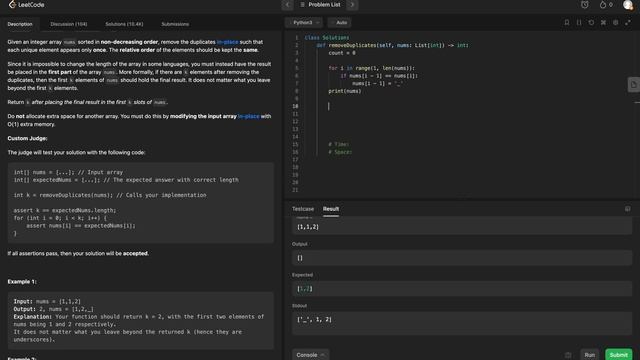Click the 'Custom Judge:' heading
The width and height of the screenshot is (640, 360).
pyautogui.click(x=27, y=138)
